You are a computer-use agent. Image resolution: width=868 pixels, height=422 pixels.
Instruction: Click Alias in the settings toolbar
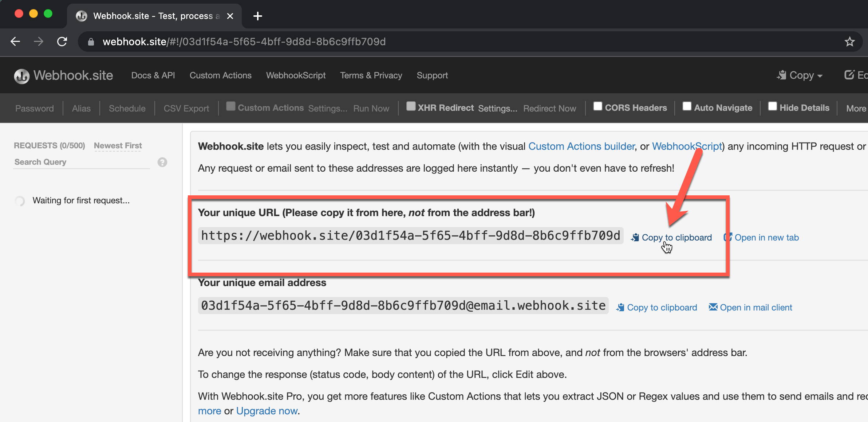coord(81,109)
